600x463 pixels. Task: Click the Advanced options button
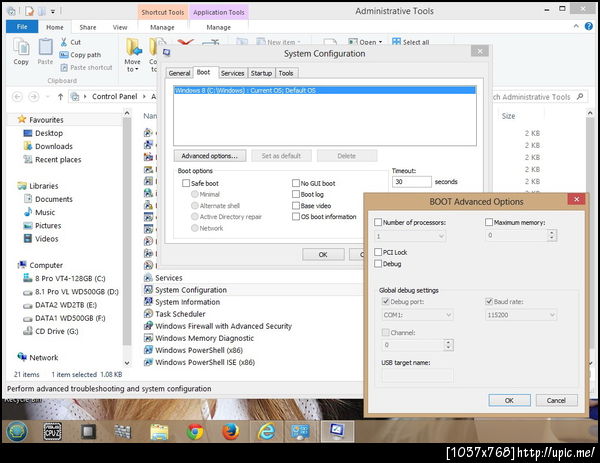[210, 156]
